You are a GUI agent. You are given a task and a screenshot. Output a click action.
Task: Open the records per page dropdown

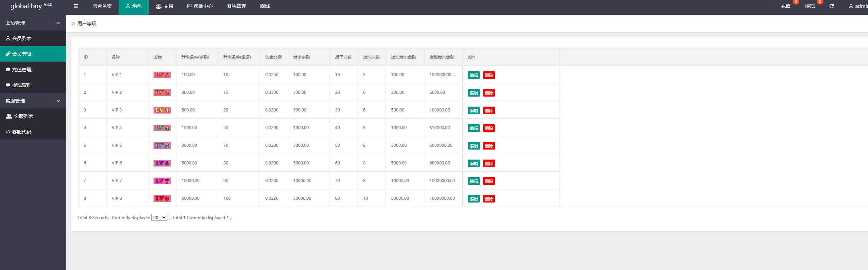click(x=159, y=217)
